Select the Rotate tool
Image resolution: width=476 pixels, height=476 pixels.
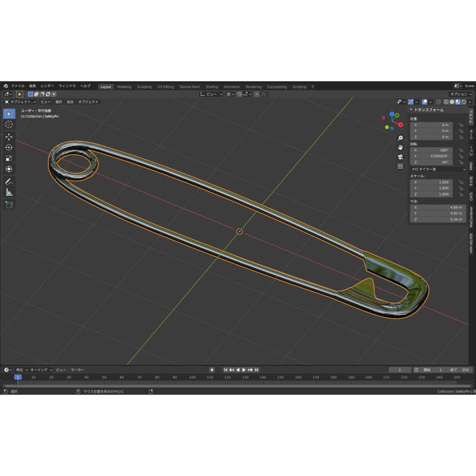pyautogui.click(x=9, y=147)
